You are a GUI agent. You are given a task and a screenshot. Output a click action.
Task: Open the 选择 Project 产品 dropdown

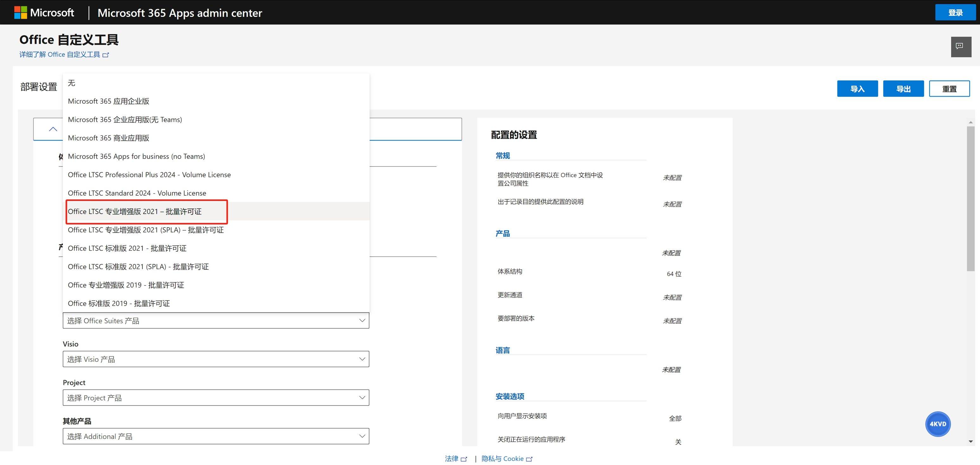[x=216, y=398]
